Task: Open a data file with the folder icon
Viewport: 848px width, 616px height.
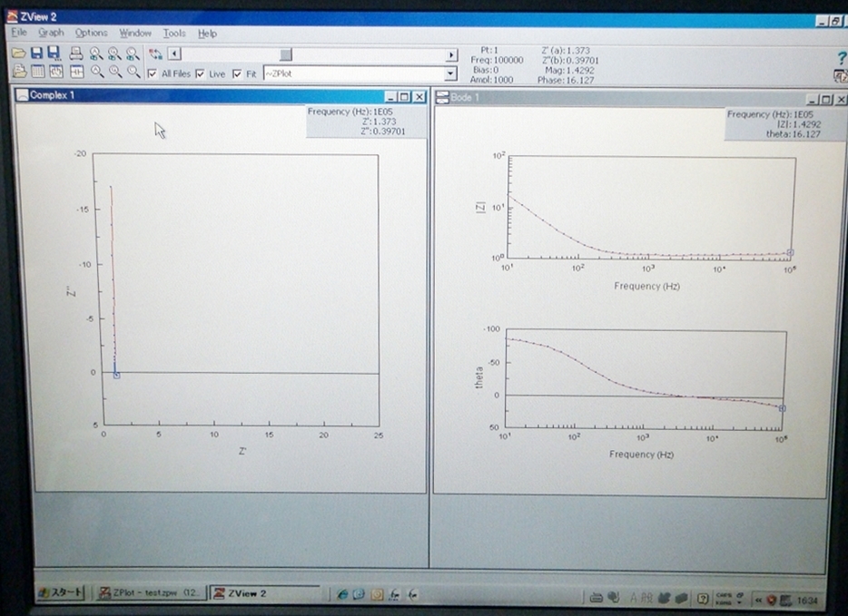Action: click(18, 53)
